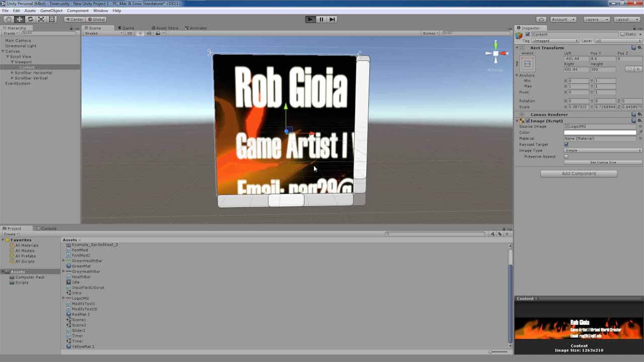Disable the Image (Script) component checkbox
Screen dimensions: 644x362
tap(527, 121)
